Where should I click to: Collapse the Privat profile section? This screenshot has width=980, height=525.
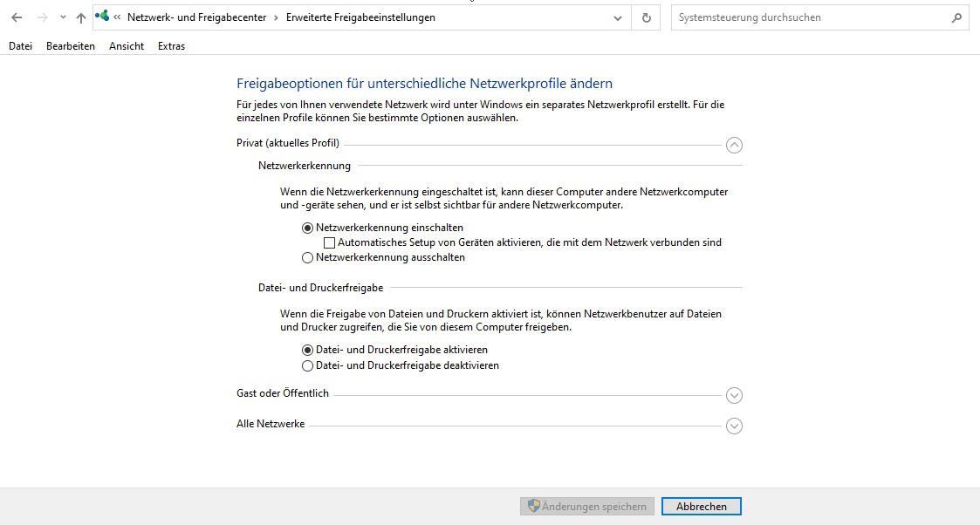734,146
